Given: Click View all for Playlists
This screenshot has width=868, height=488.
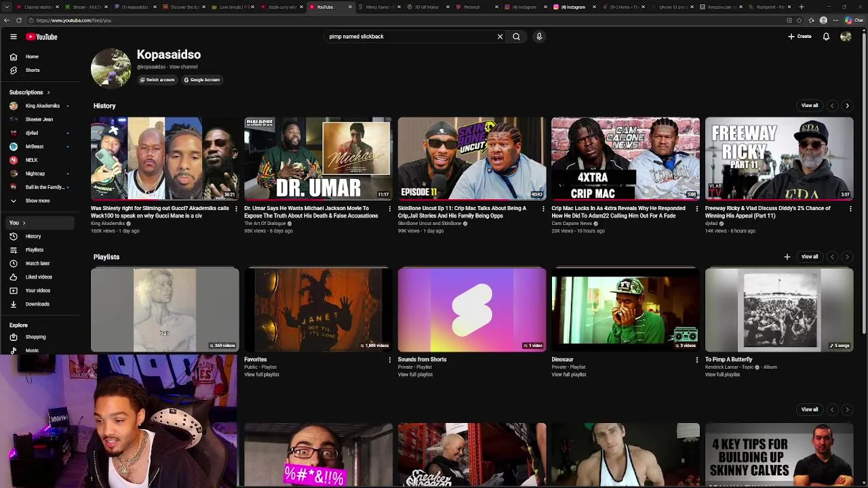Looking at the screenshot, I should (810, 257).
